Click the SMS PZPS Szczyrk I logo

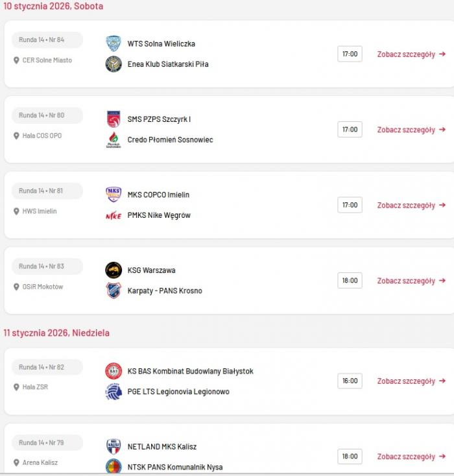click(x=113, y=119)
